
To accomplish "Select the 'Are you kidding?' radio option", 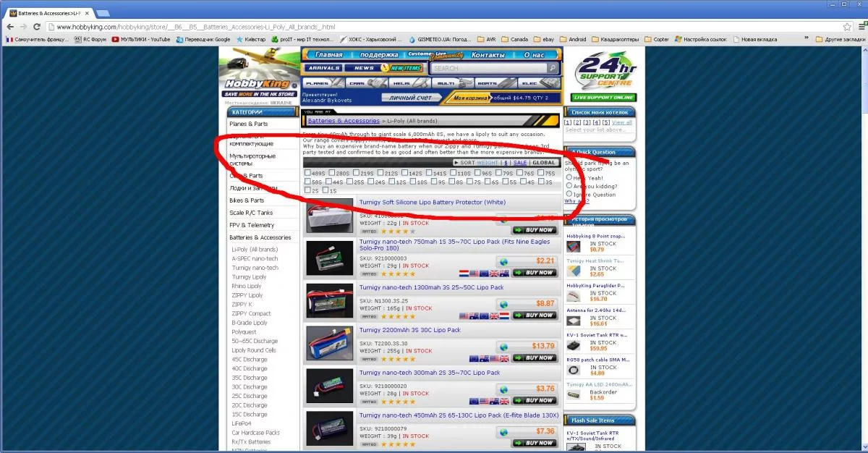I will [569, 186].
